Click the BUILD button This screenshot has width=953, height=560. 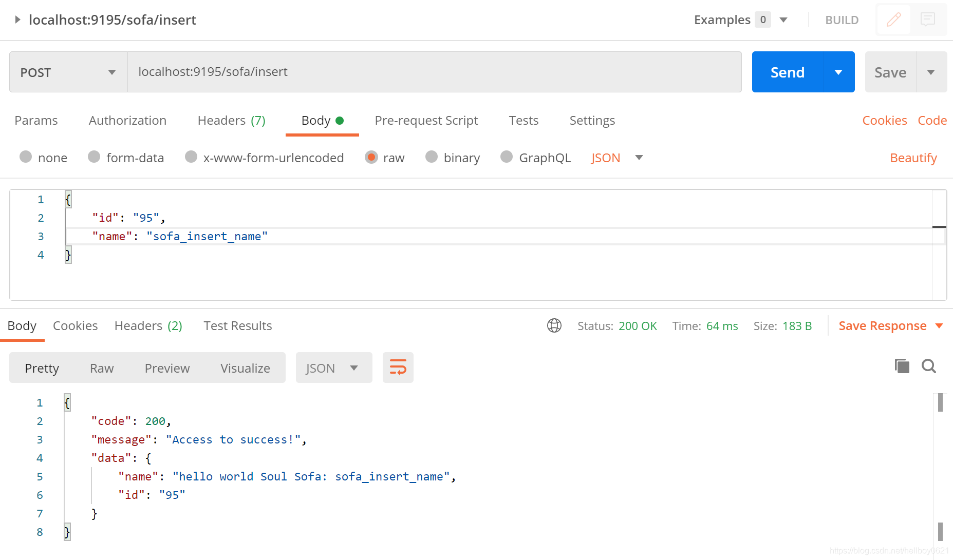(x=842, y=20)
